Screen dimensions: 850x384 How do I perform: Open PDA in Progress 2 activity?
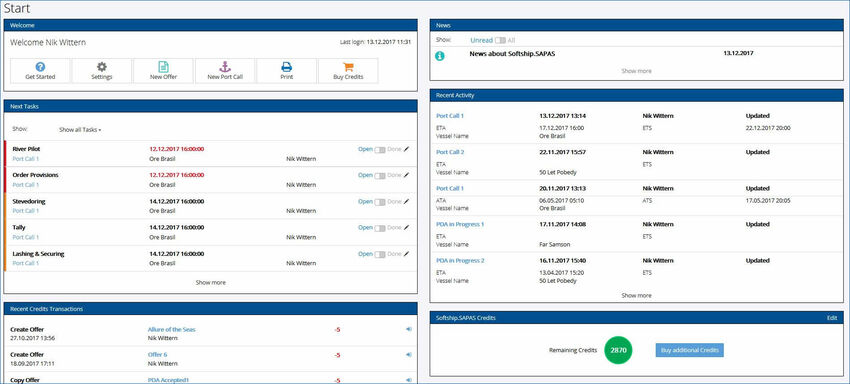point(460,260)
